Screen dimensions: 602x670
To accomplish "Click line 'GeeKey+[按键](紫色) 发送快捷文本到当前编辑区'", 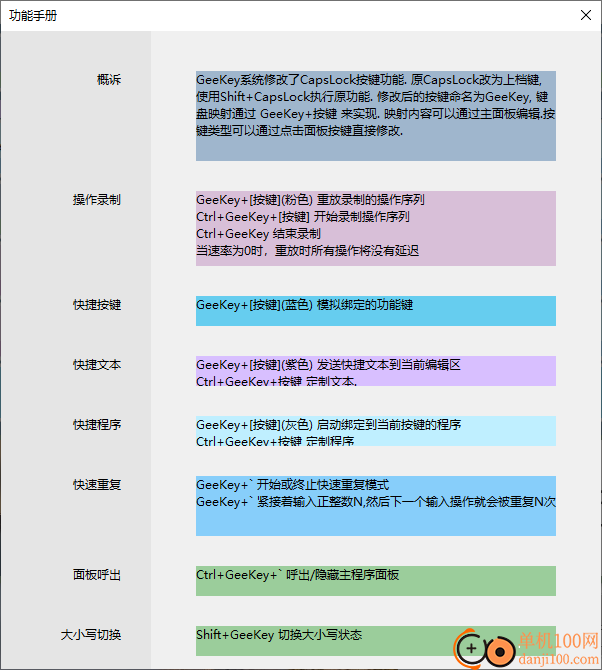I will pos(328,364).
